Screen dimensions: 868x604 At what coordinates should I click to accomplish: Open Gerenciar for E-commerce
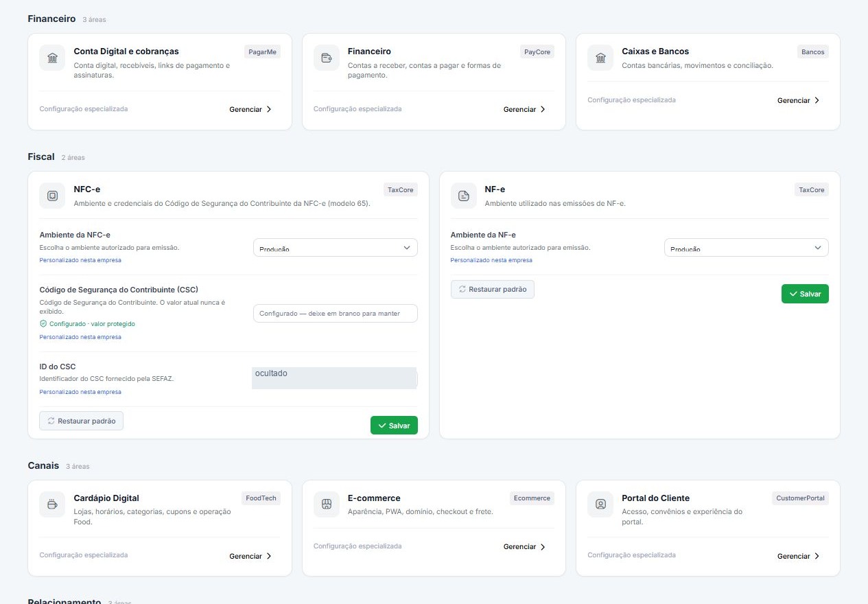click(525, 547)
